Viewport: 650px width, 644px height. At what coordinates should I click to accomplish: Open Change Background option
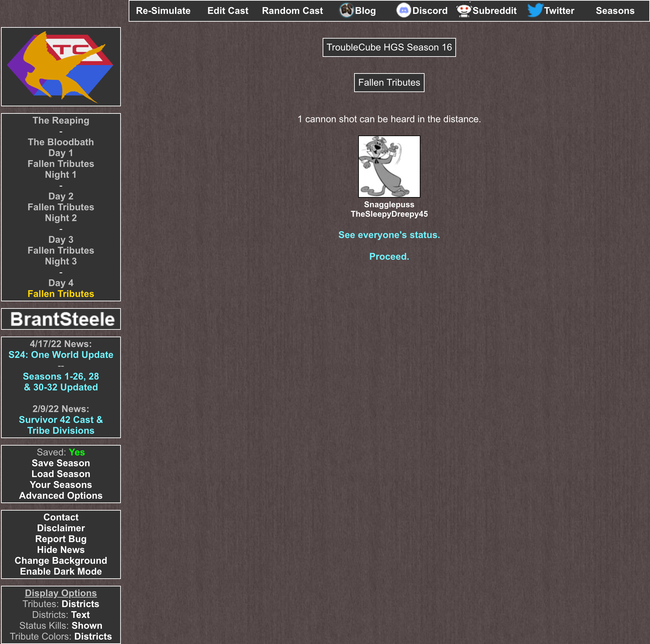pyautogui.click(x=61, y=561)
